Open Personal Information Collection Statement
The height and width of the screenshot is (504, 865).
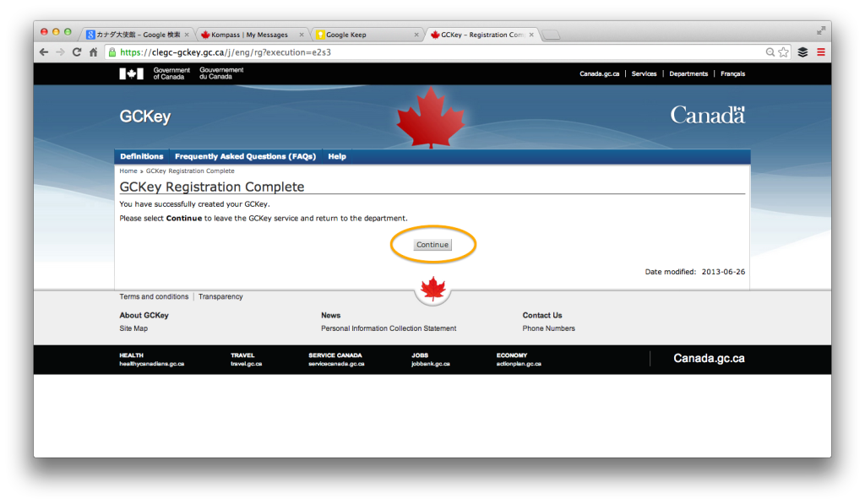coord(389,328)
